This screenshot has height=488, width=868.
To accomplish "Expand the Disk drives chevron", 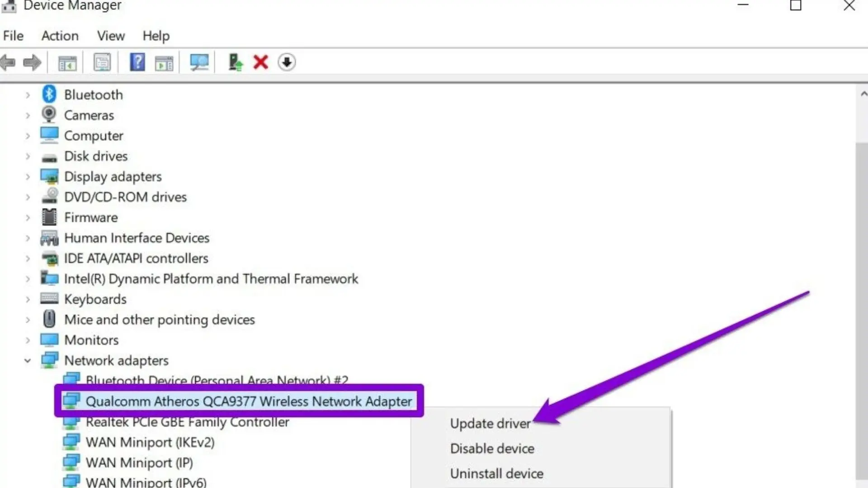I will (x=28, y=156).
